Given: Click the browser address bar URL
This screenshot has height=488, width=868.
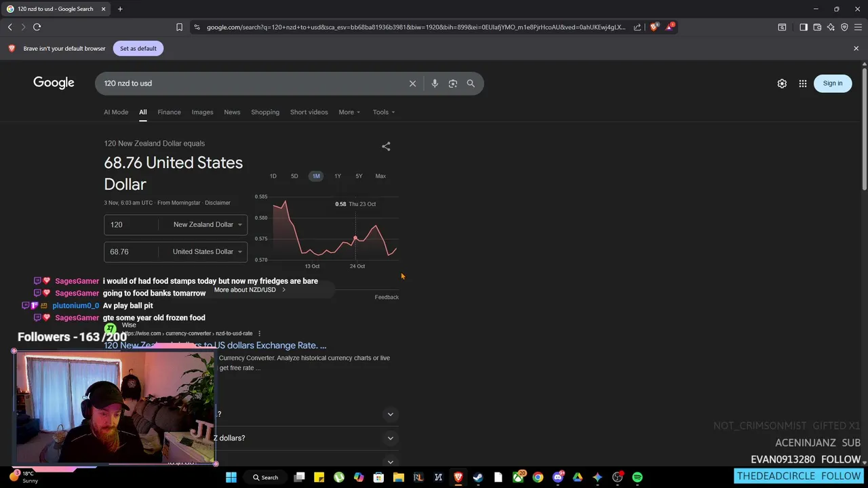Looking at the screenshot, I should click(x=416, y=27).
